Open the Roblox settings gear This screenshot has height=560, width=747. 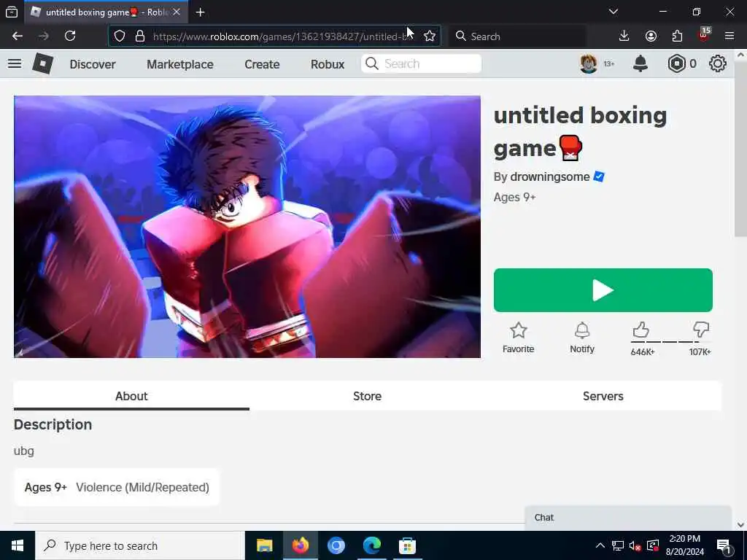pyautogui.click(x=718, y=64)
